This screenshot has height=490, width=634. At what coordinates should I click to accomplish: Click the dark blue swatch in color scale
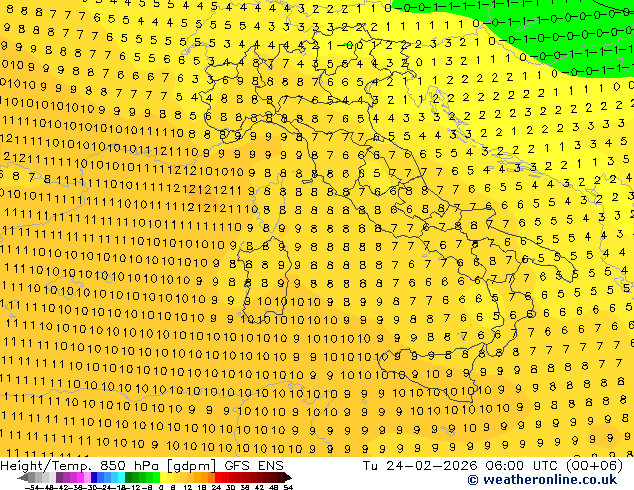click(x=94, y=478)
